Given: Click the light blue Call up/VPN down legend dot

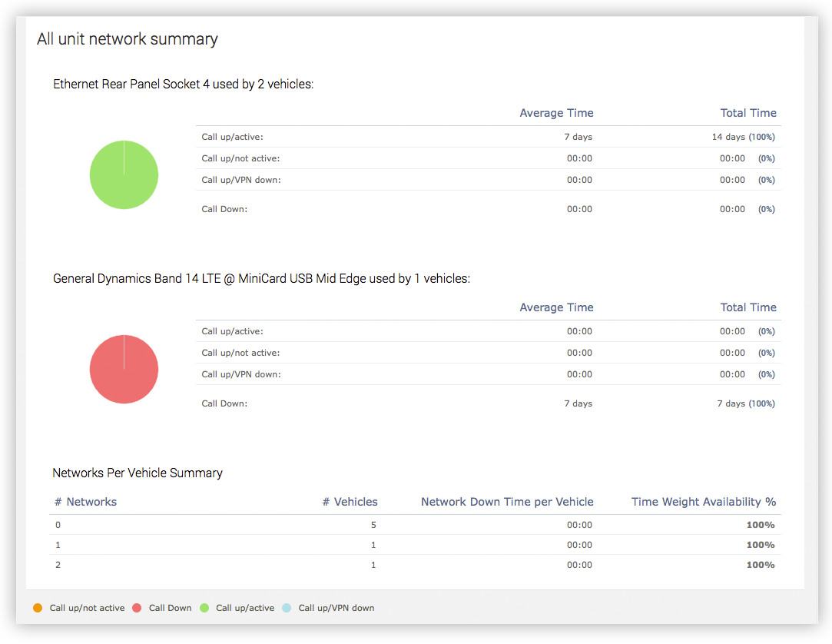Looking at the screenshot, I should click(x=287, y=608).
